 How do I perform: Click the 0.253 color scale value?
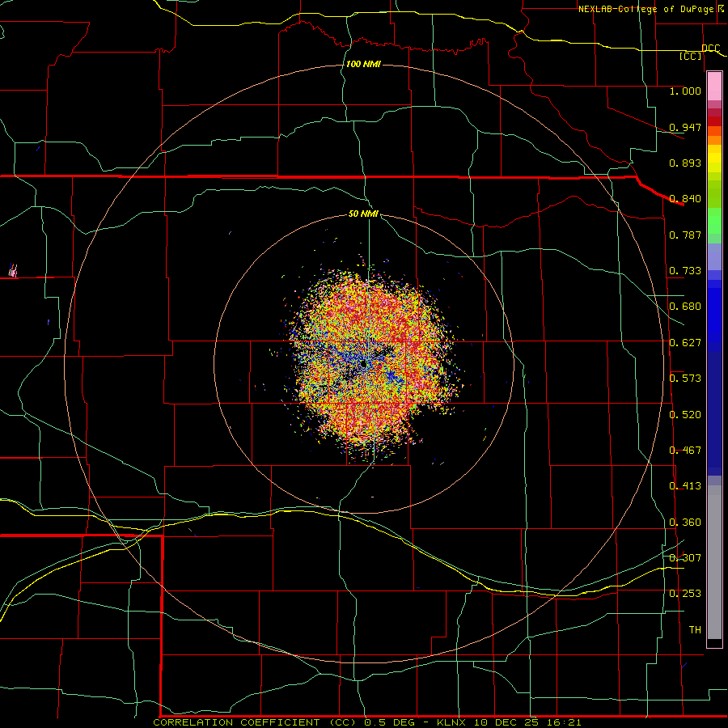[685, 594]
